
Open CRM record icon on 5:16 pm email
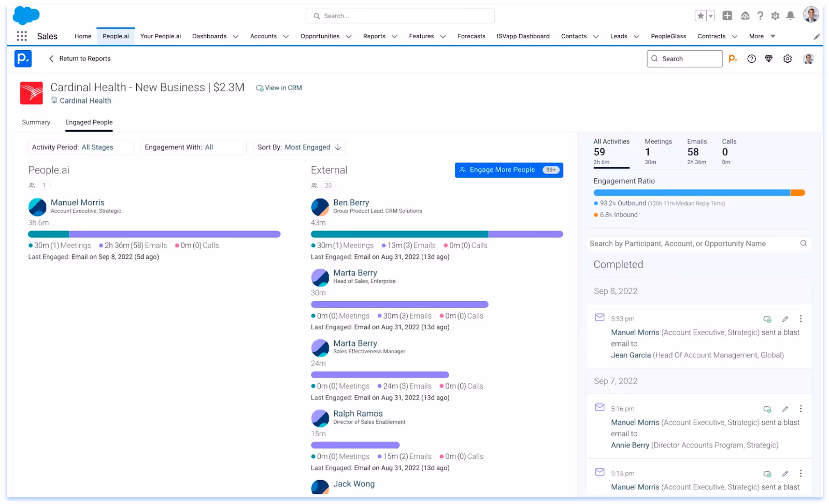[767, 409]
